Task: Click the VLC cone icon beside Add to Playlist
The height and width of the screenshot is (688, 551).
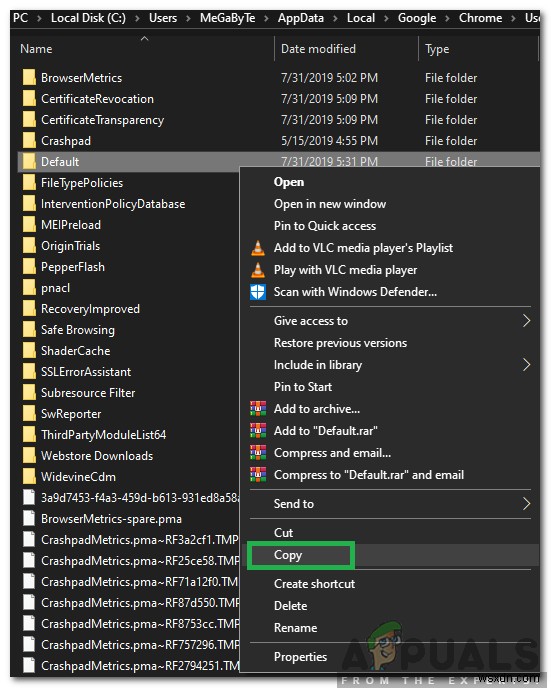Action: tap(258, 248)
